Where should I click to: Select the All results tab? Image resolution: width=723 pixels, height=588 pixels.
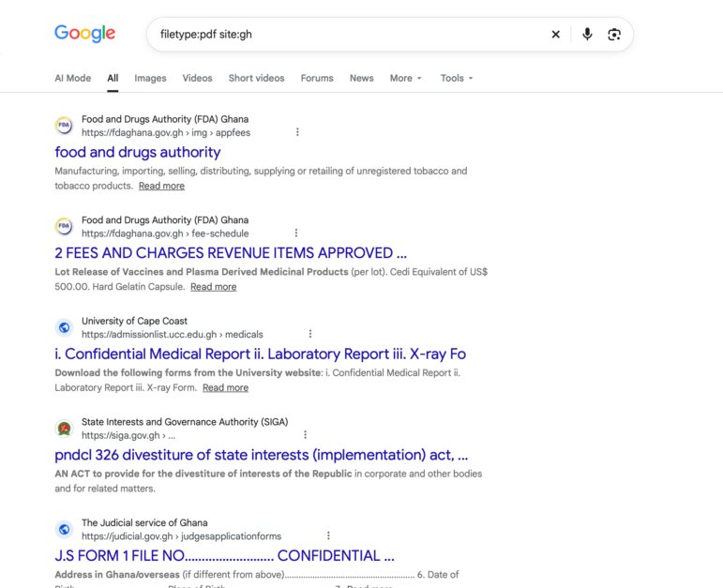tap(113, 78)
